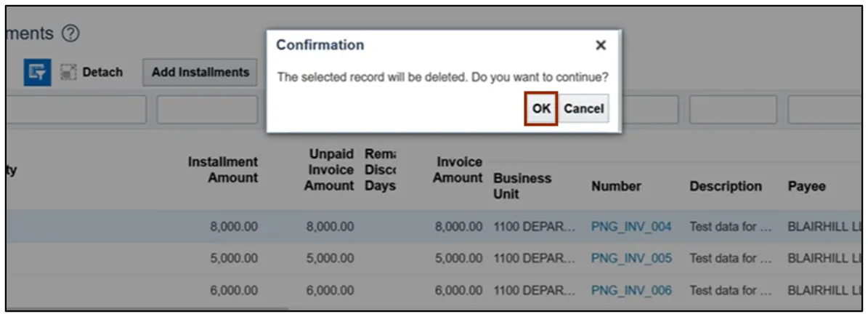Click the Description column filter field
This screenshot has width=868, height=314.
pos(733,110)
